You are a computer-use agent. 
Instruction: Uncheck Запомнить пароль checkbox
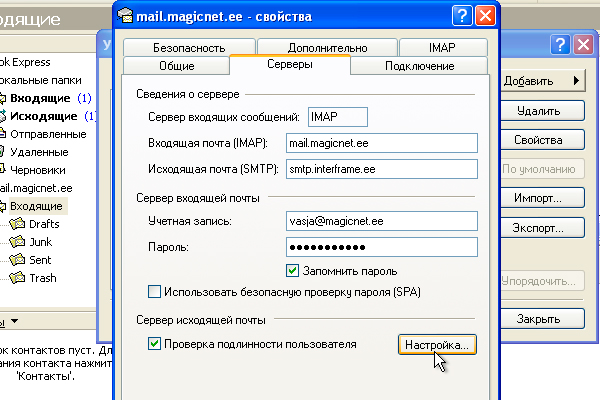click(x=292, y=271)
